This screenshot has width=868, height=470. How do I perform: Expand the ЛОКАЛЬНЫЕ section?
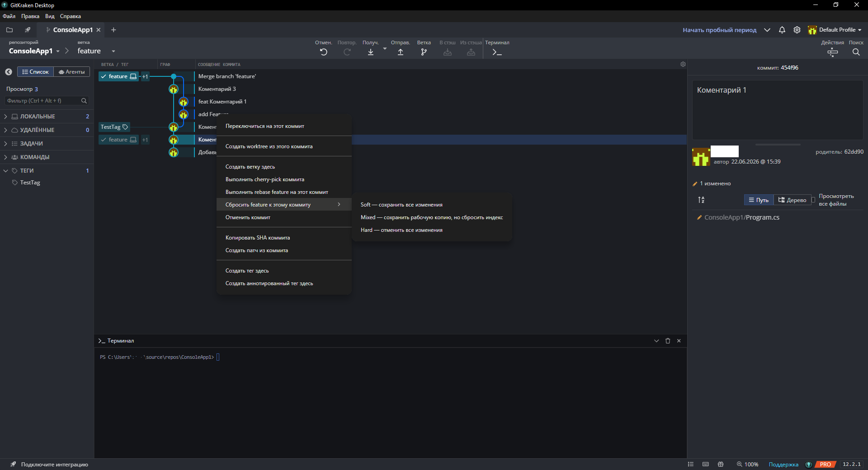point(5,117)
